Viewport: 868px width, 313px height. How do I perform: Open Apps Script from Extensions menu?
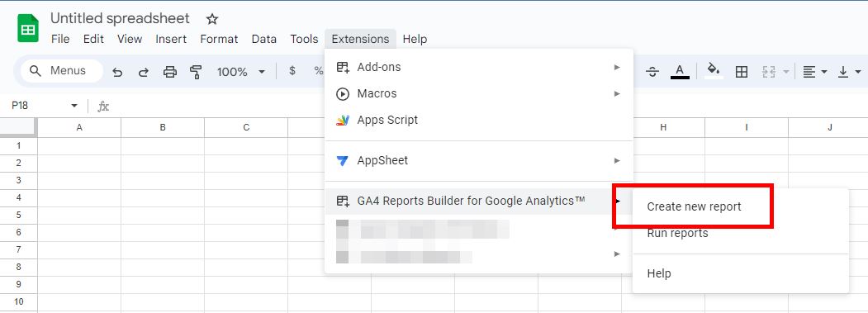[479, 121]
